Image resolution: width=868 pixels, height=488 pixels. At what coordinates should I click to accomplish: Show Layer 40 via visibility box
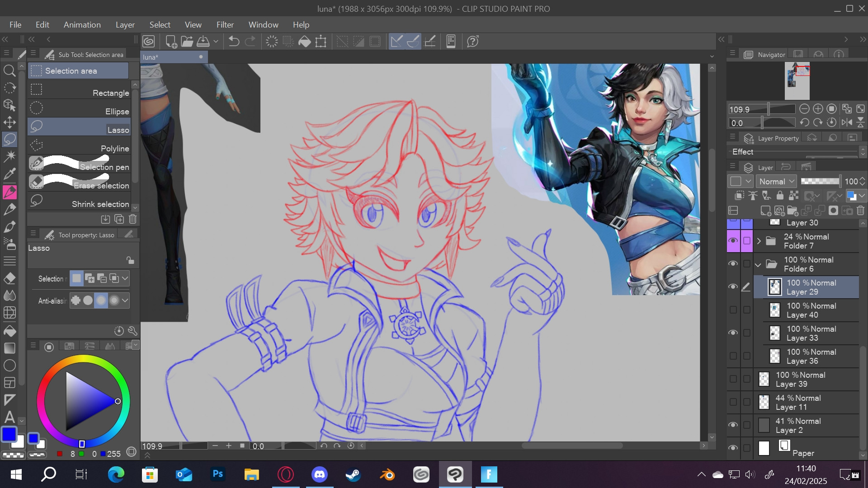point(733,310)
